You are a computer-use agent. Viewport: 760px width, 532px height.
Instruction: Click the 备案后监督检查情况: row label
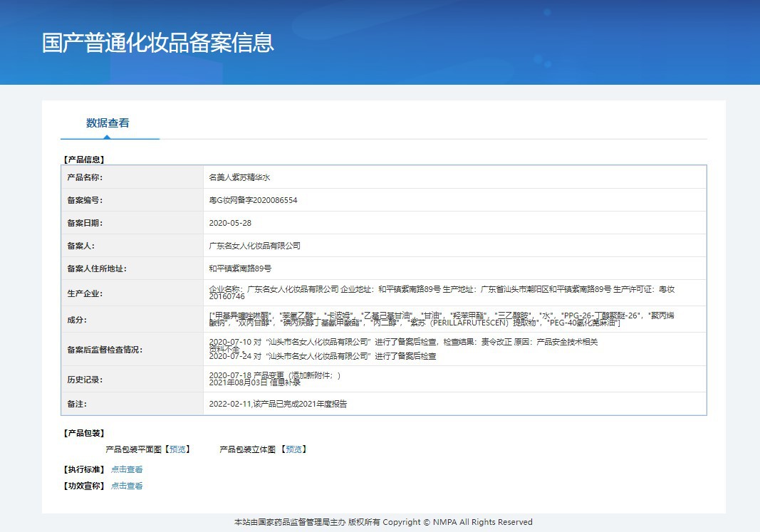click(105, 350)
